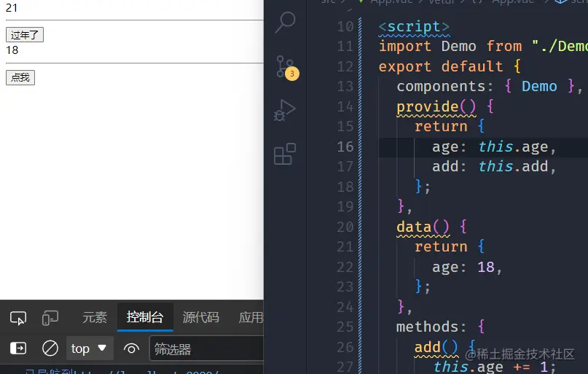Place cursor on 'this.age' in line 16

(x=513, y=147)
